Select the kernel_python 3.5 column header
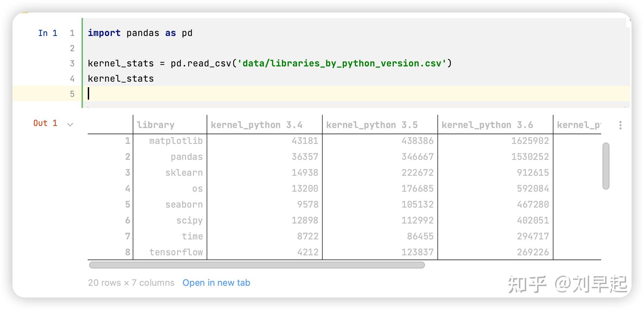 pyautogui.click(x=372, y=125)
